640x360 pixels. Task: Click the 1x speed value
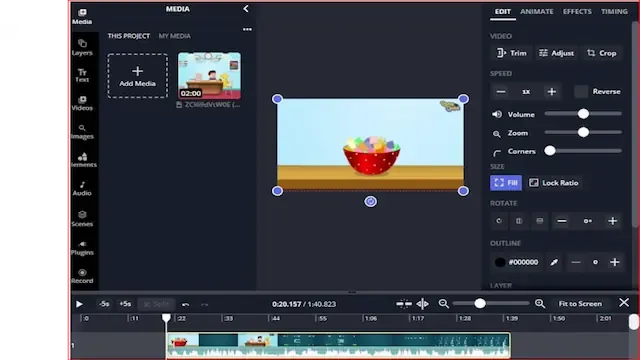pos(526,91)
